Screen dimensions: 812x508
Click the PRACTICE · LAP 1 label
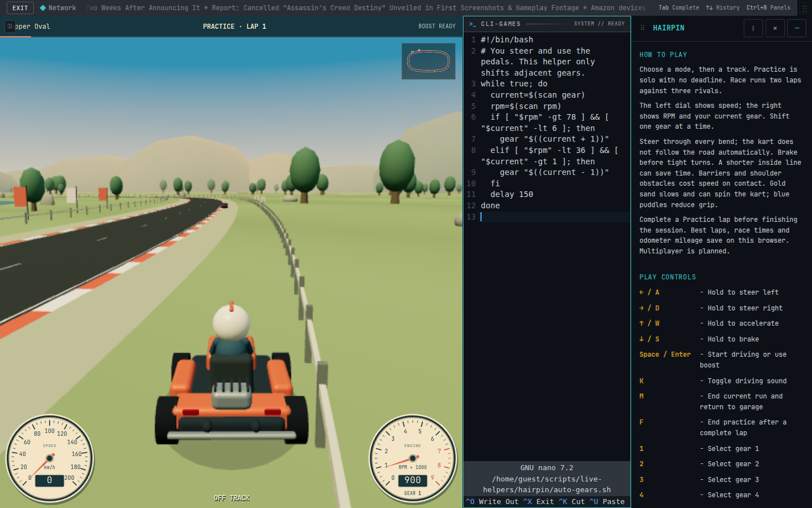pos(235,27)
